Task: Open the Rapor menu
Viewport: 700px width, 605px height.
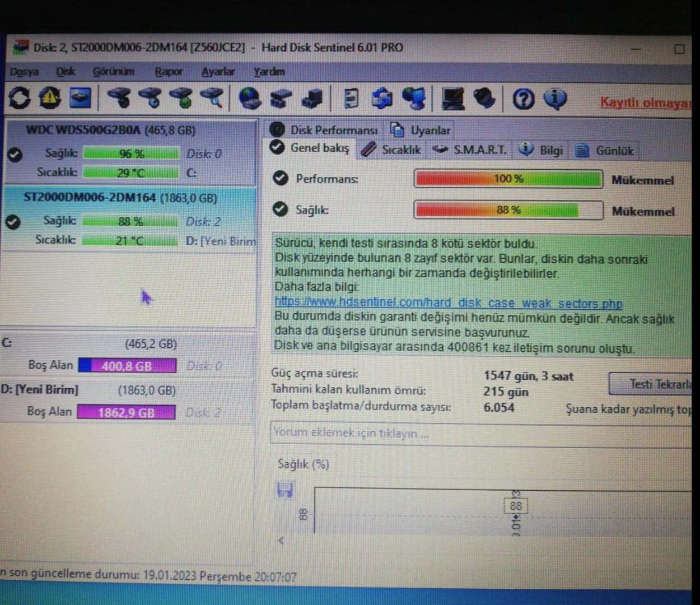Action: pos(169,72)
